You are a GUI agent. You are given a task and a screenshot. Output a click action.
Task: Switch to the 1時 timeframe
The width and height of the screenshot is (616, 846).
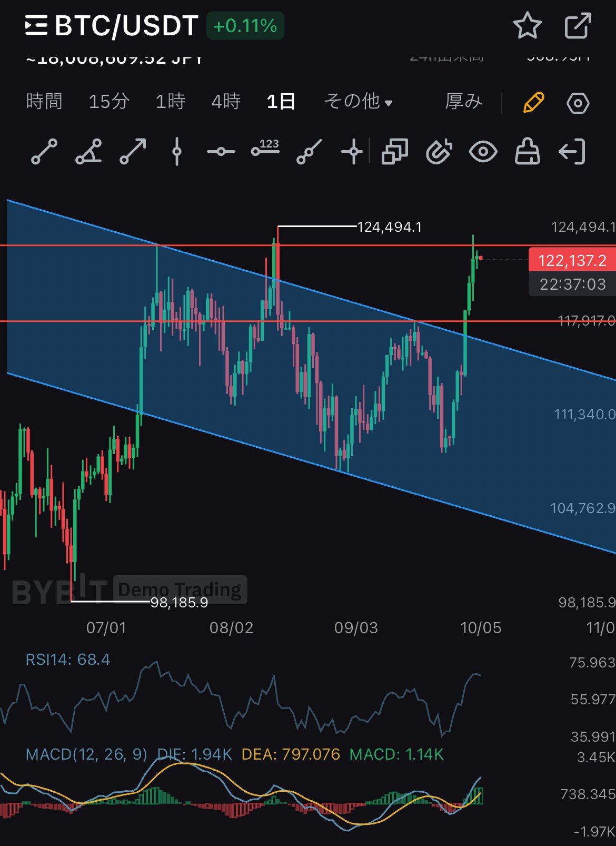click(170, 101)
